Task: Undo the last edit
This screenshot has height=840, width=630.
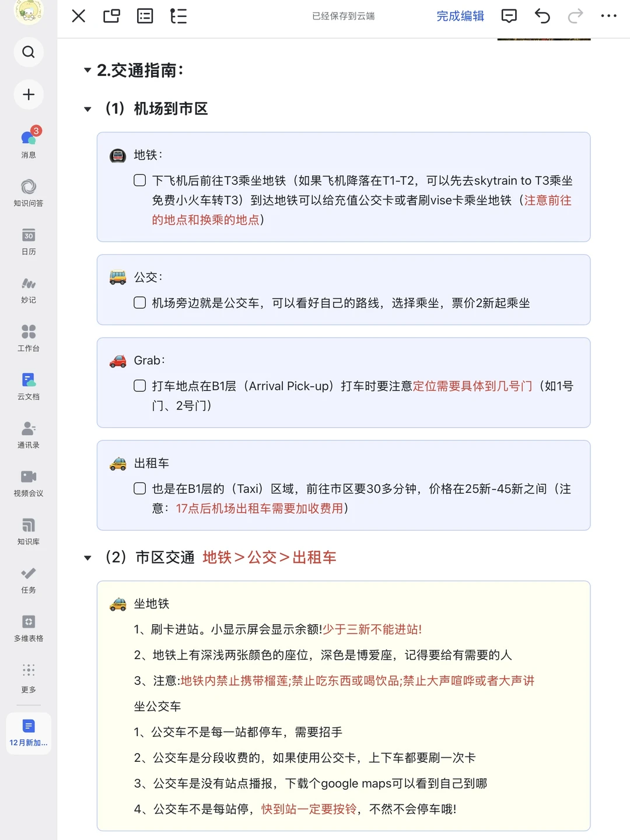Action: pyautogui.click(x=542, y=16)
